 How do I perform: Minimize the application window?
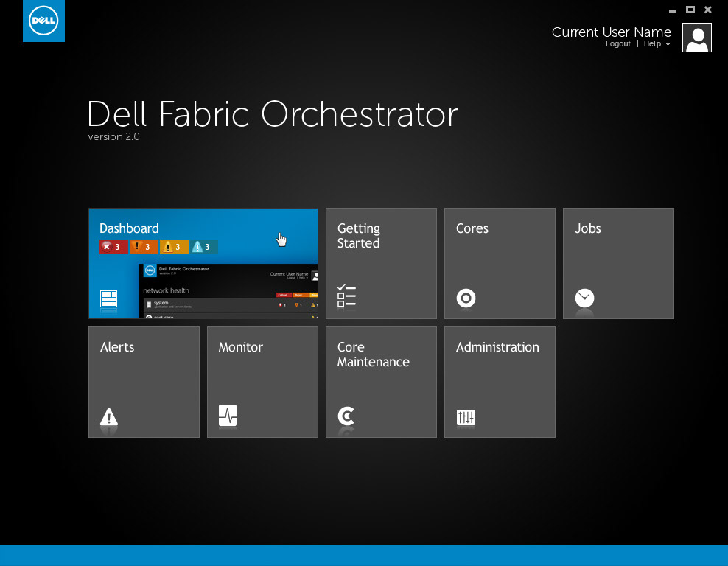pyautogui.click(x=672, y=10)
